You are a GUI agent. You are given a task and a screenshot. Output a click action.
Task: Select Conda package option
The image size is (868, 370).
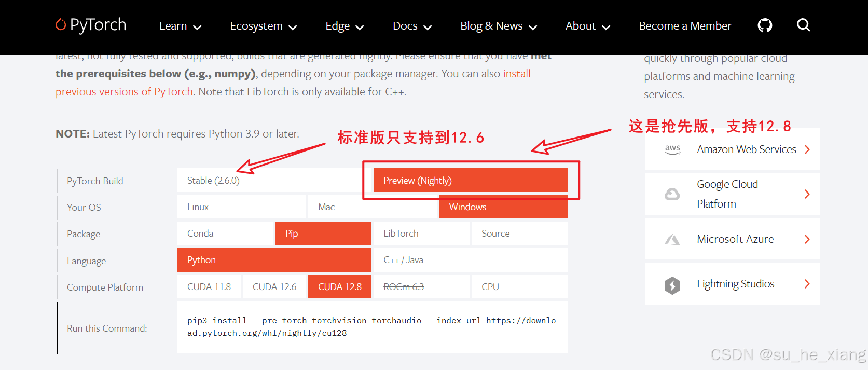coord(225,234)
